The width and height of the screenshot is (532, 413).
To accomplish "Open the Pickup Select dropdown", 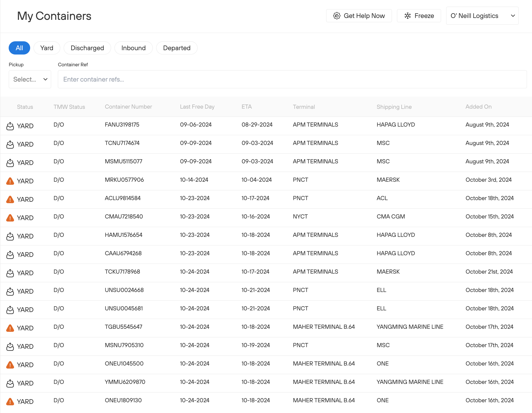I will pyautogui.click(x=30, y=79).
